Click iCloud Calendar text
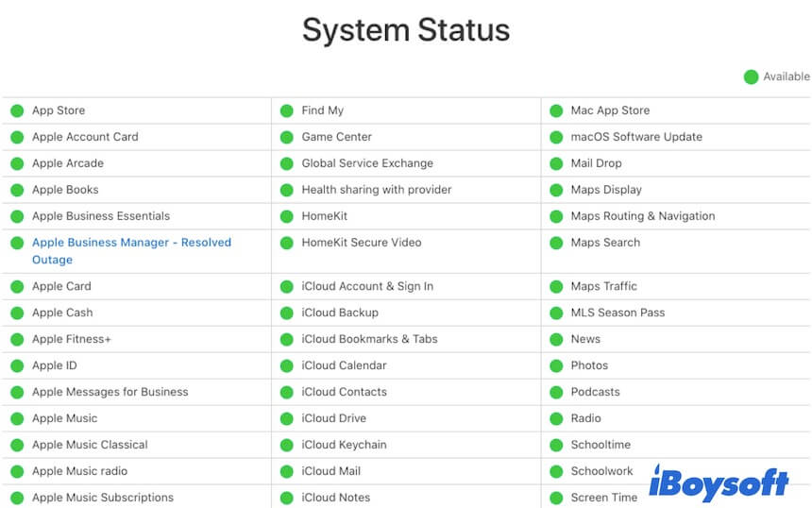 point(344,365)
